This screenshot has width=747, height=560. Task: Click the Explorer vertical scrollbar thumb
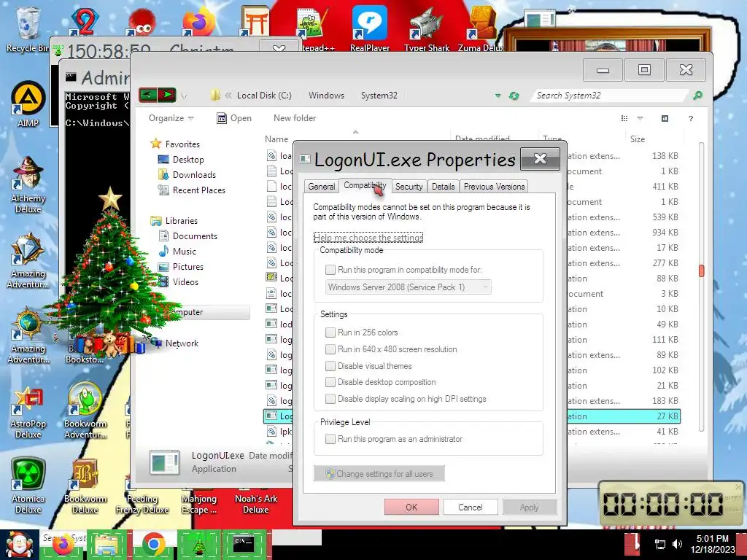[x=701, y=271]
